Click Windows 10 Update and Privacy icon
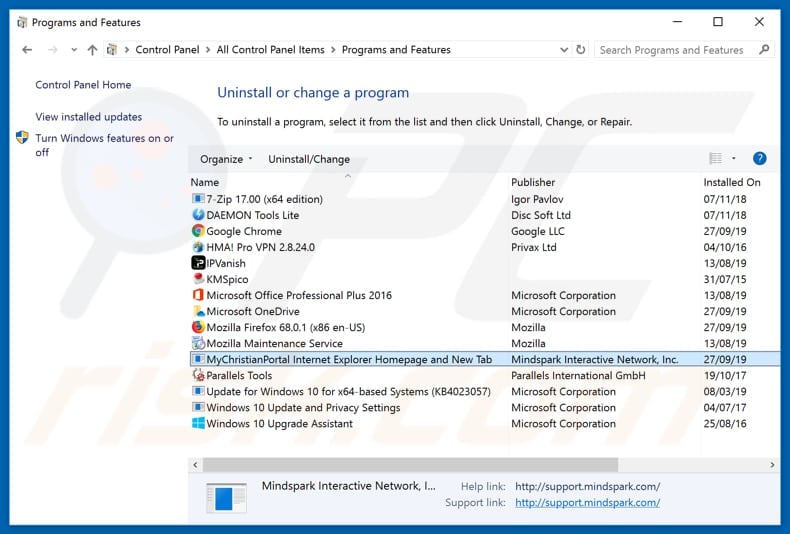Screen dimensions: 790x534 (x=198, y=408)
